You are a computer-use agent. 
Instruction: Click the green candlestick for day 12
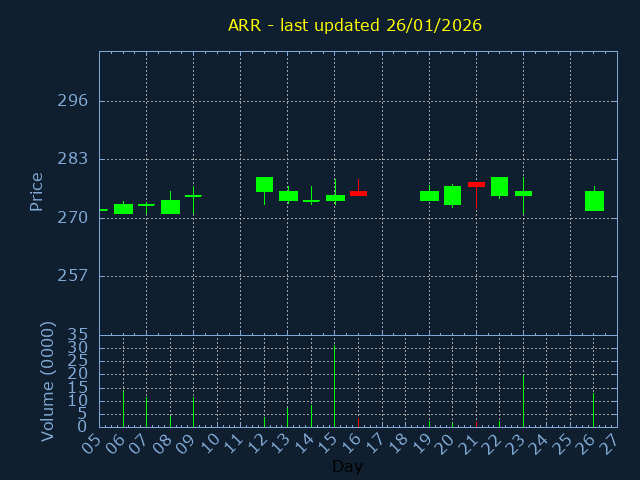pyautogui.click(x=264, y=184)
